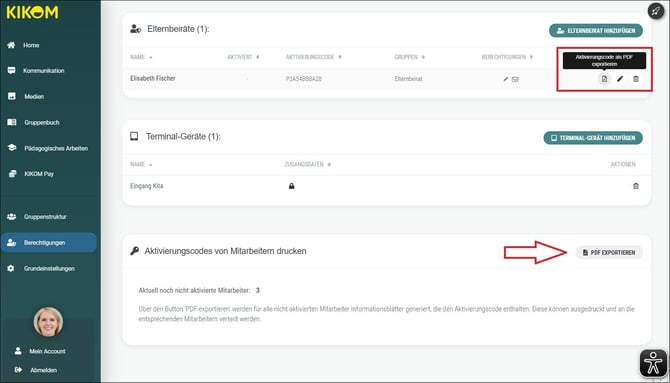The height and width of the screenshot is (383, 670).
Task: Open KIKOM Pay
Action: click(39, 174)
